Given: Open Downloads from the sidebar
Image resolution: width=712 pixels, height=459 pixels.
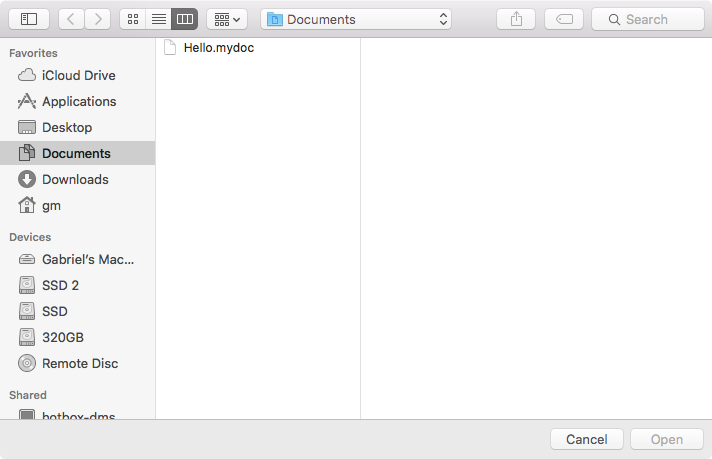Looking at the screenshot, I should coord(74,179).
